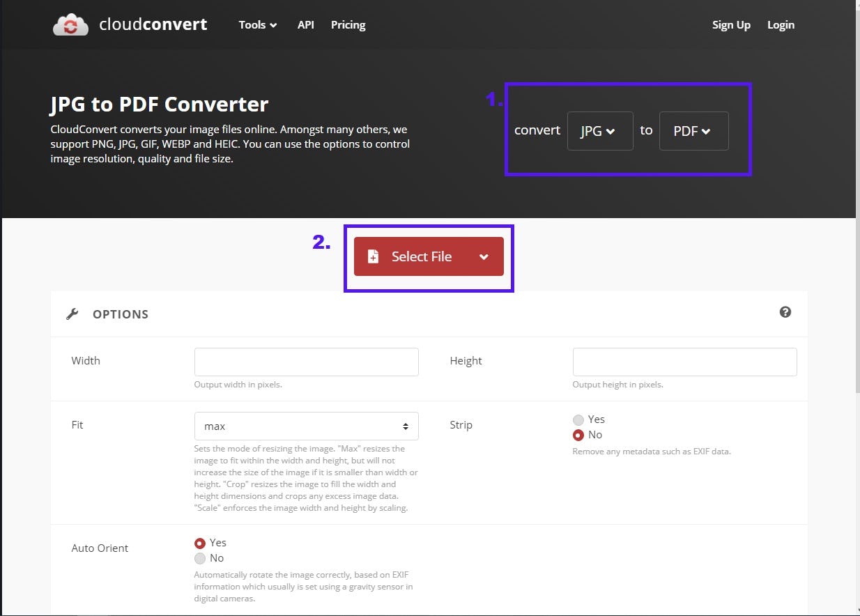Focus the Height input field
Image resolution: width=860 pixels, height=616 pixels.
click(684, 362)
